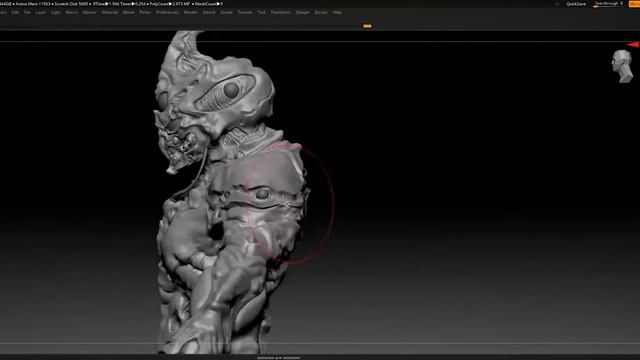Image resolution: width=640 pixels, height=360 pixels.
Task: Click the MeshCount 5 status text
Action: pos(209,4)
